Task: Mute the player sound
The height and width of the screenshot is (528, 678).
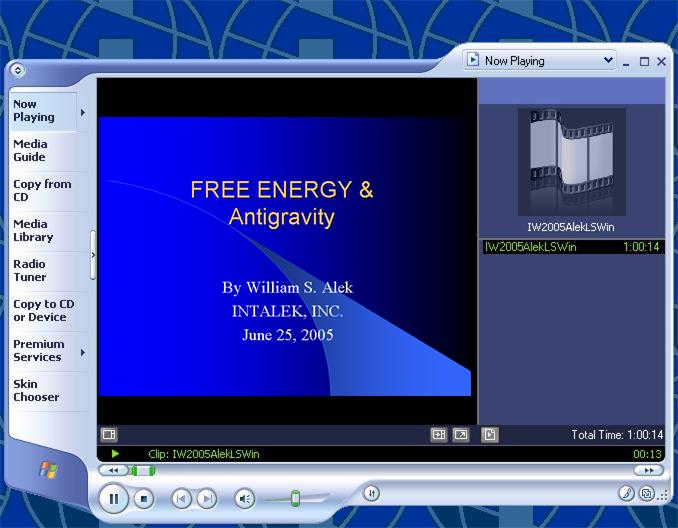Action: 245,498
